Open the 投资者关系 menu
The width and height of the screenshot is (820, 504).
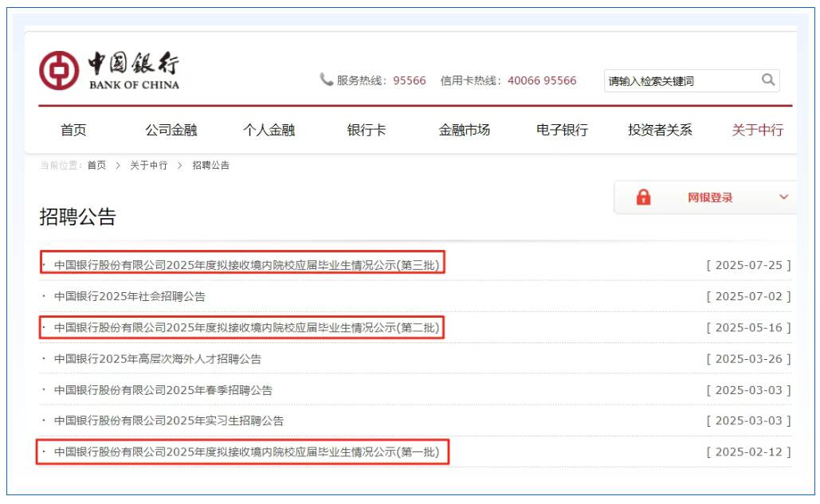(660, 130)
